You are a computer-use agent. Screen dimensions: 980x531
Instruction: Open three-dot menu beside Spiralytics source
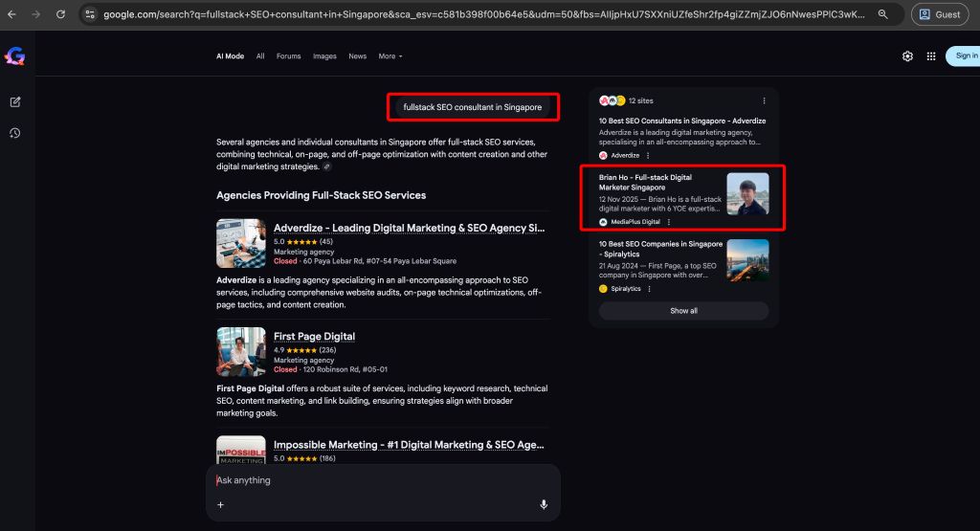pos(650,289)
